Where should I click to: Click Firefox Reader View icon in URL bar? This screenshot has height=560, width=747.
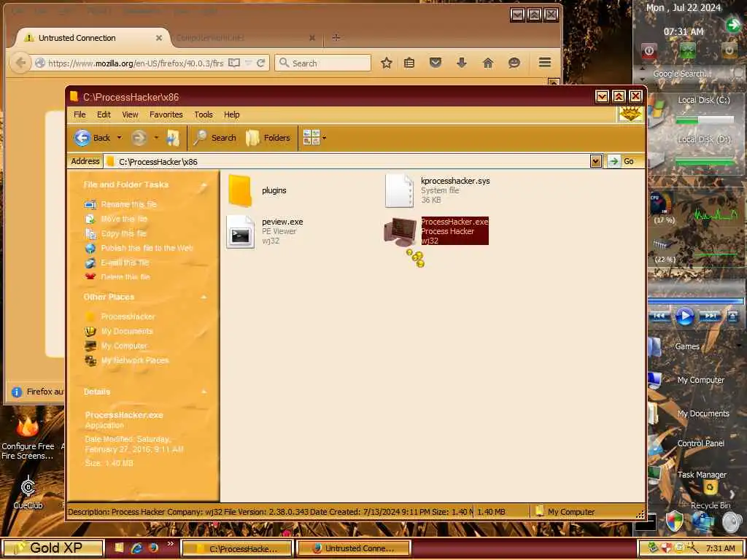[234, 63]
